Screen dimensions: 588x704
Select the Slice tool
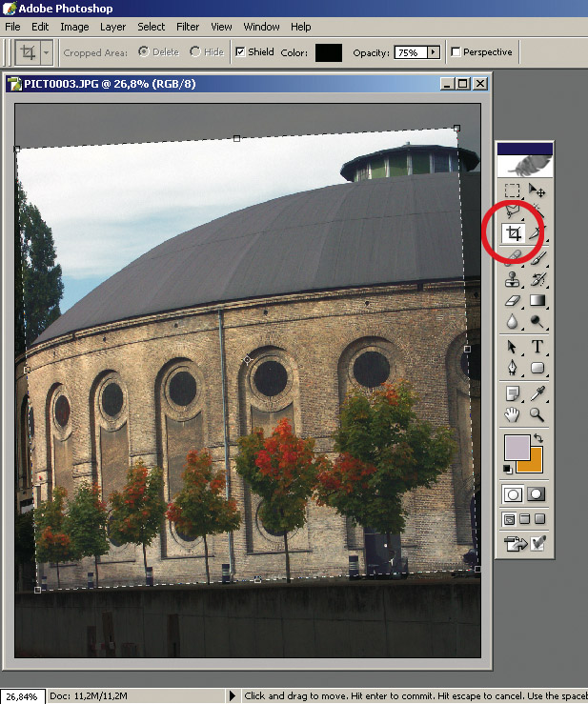[537, 233]
